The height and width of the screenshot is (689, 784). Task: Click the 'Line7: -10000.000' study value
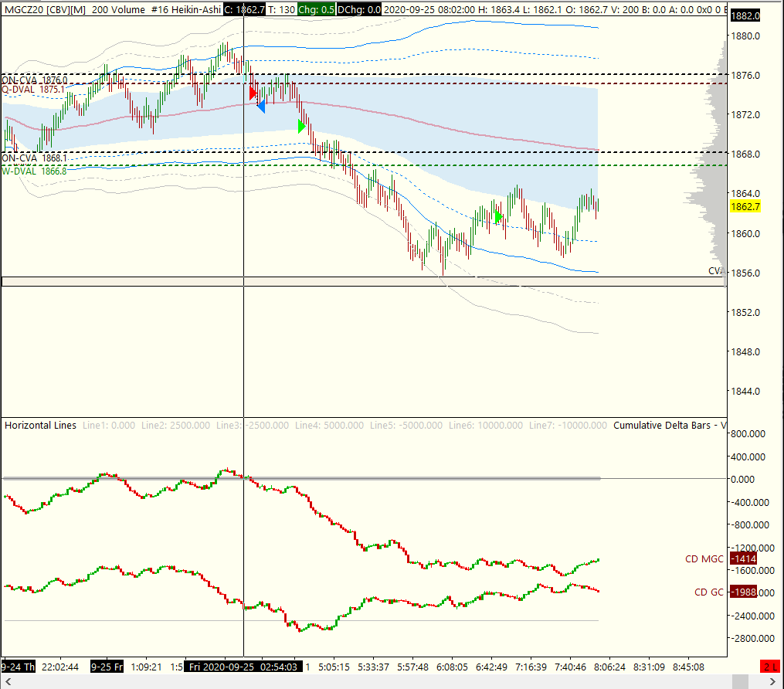click(568, 425)
